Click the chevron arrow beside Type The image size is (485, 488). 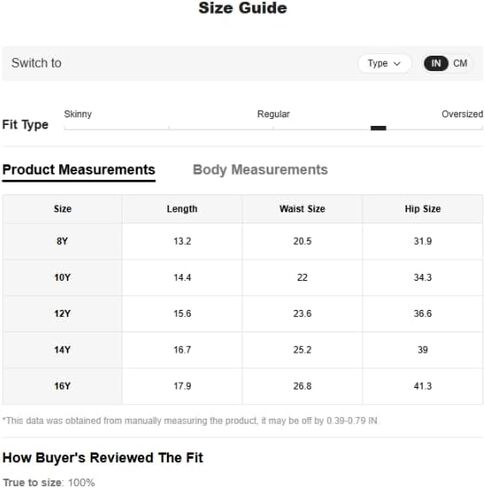click(x=397, y=64)
